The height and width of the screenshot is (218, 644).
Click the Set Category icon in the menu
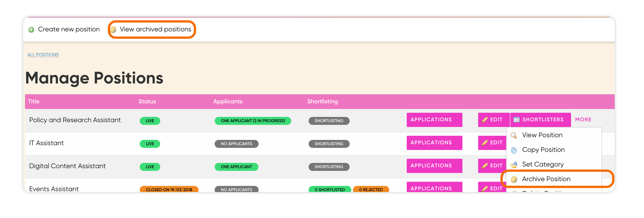coord(514,165)
